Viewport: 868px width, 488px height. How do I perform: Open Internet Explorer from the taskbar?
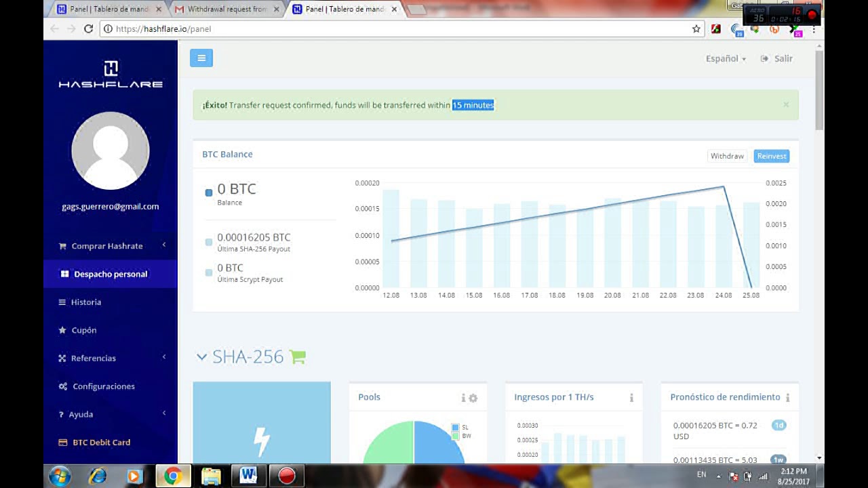pos(98,476)
